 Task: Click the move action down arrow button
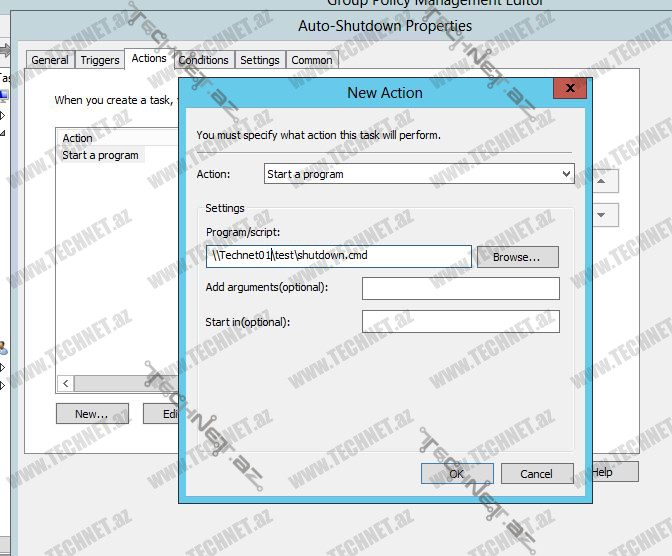tap(604, 214)
